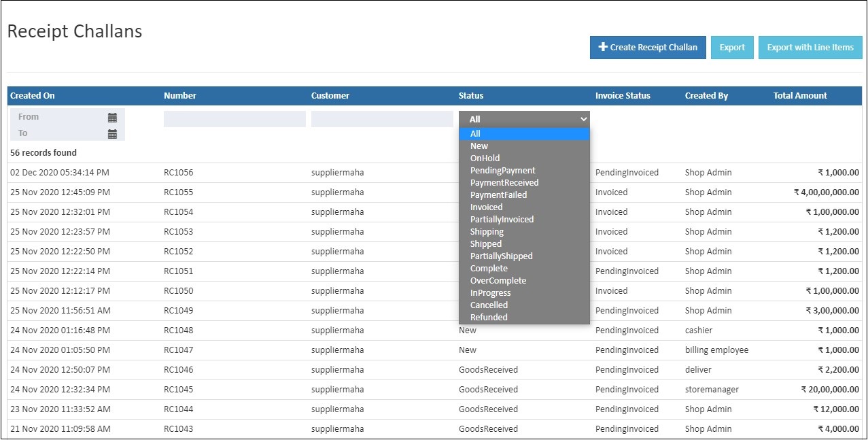868x440 pixels.
Task: Open receipt challan RC1047
Action: click(179, 350)
